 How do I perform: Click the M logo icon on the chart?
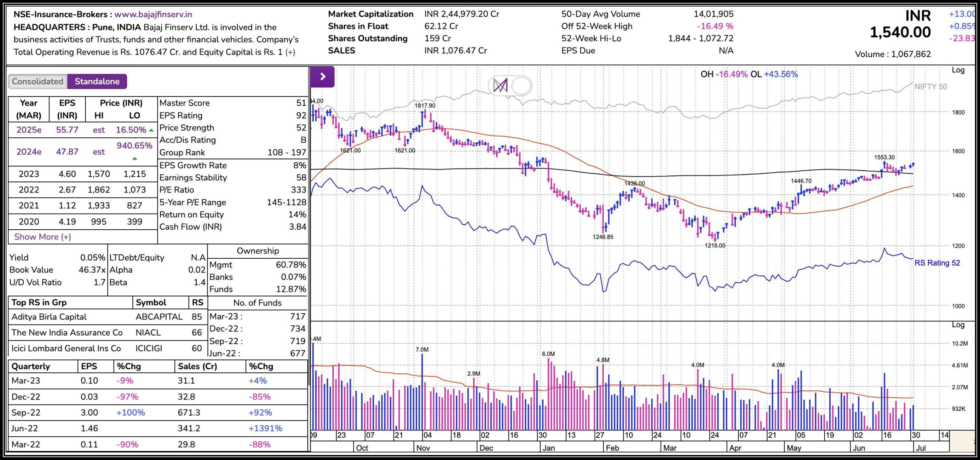pyautogui.click(x=500, y=85)
